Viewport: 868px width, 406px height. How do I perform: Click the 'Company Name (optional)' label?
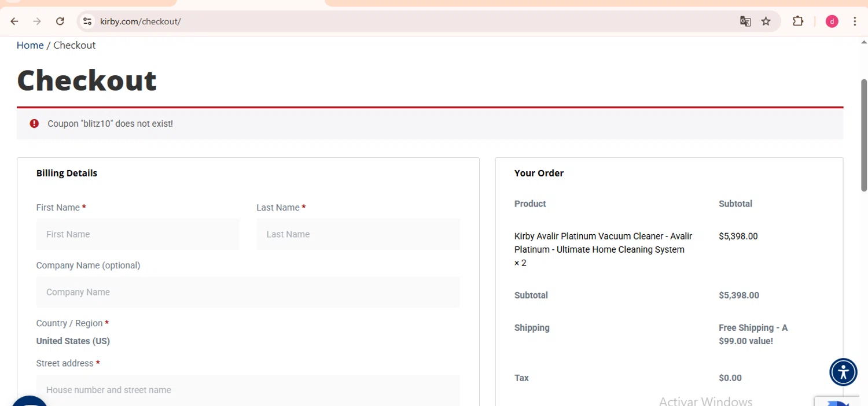(x=88, y=265)
